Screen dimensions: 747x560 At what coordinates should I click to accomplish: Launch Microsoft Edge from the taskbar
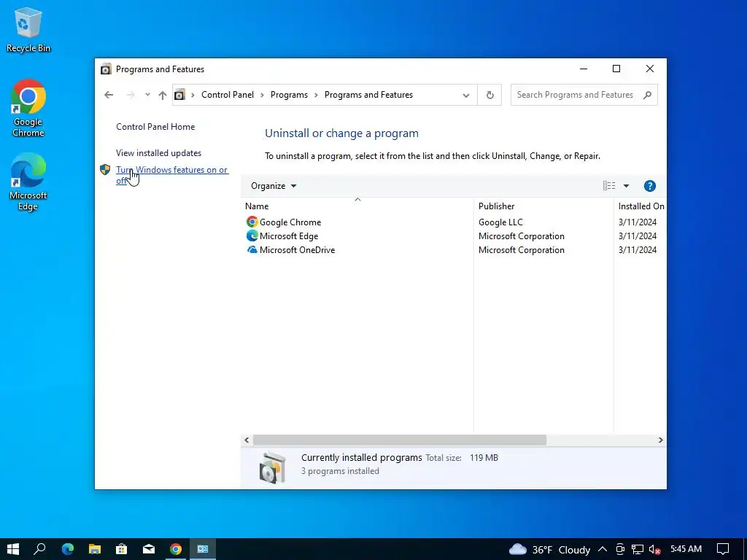[x=68, y=549]
